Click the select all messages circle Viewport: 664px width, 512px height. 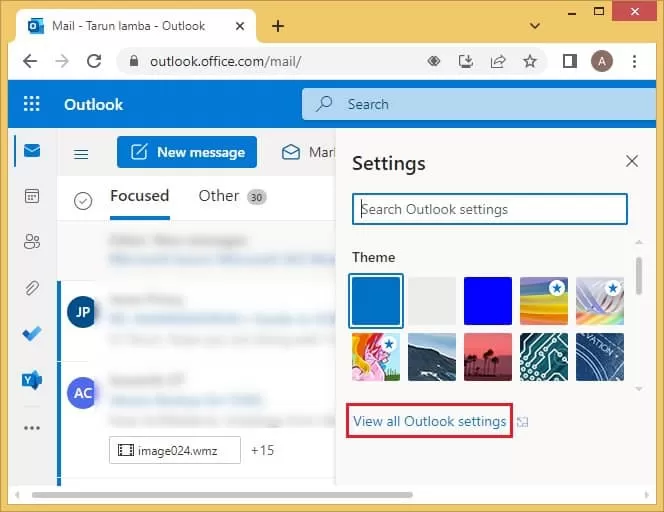[83, 201]
